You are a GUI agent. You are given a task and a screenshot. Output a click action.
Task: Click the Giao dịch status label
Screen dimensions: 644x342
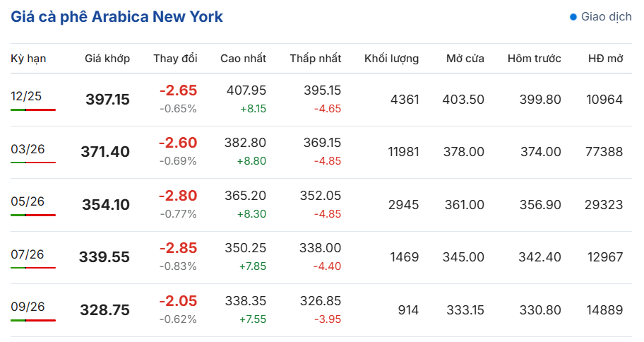(x=606, y=17)
